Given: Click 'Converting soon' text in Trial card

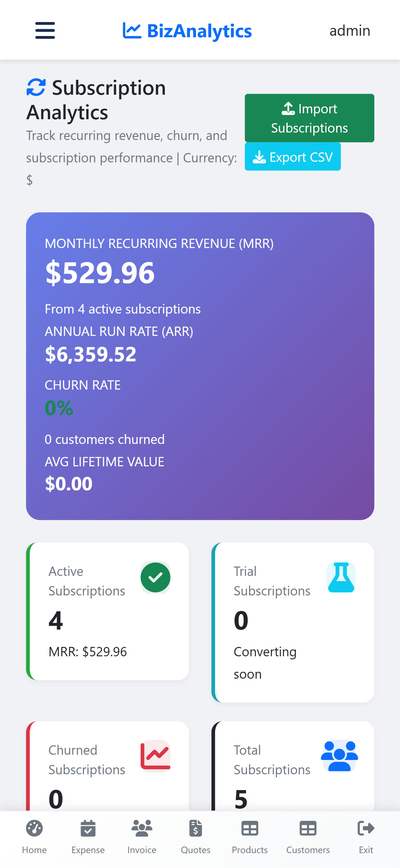Looking at the screenshot, I should coord(265,663).
